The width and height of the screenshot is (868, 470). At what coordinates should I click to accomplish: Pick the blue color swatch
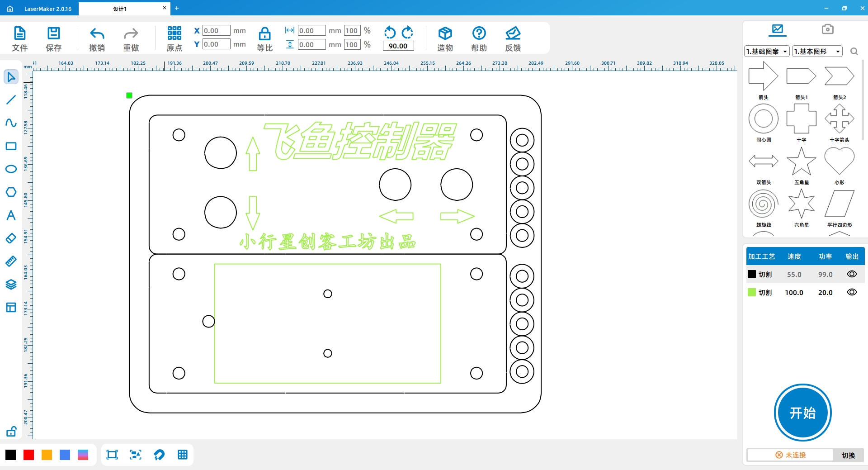click(65, 455)
